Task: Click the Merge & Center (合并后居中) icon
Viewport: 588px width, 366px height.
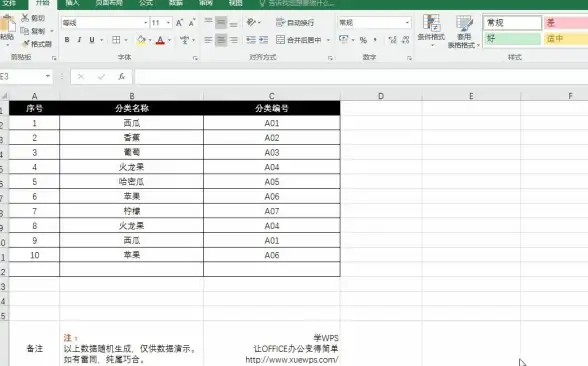Action: click(x=280, y=40)
